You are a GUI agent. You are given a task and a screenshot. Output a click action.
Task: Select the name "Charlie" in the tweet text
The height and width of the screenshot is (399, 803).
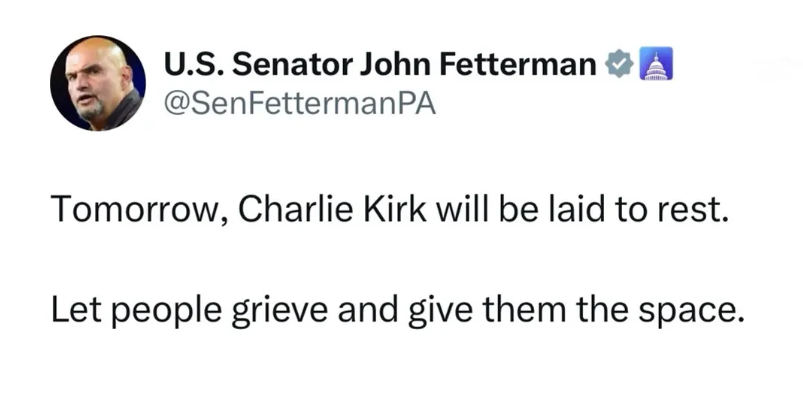295,210
